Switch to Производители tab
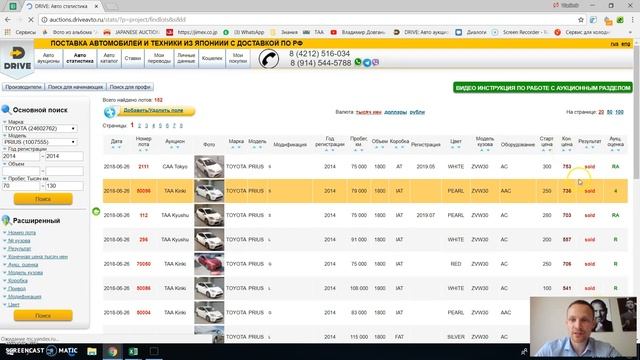The width and height of the screenshot is (640, 360). coord(23,87)
